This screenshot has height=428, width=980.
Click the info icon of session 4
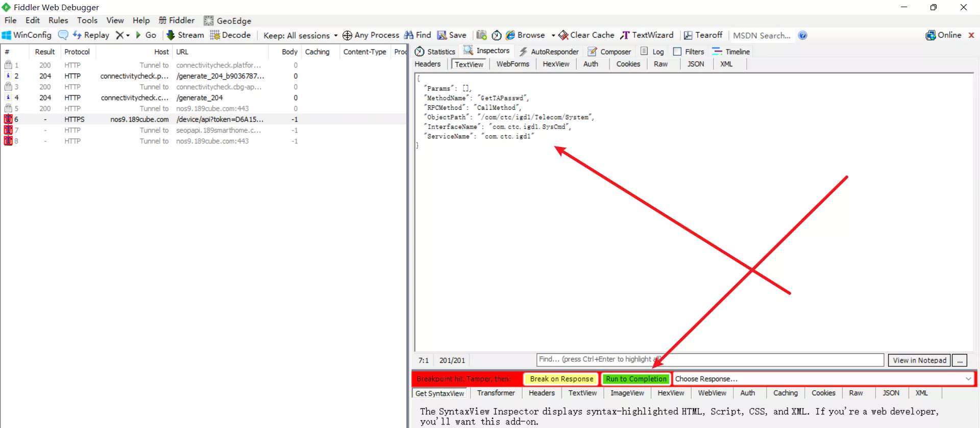pyautogui.click(x=8, y=97)
